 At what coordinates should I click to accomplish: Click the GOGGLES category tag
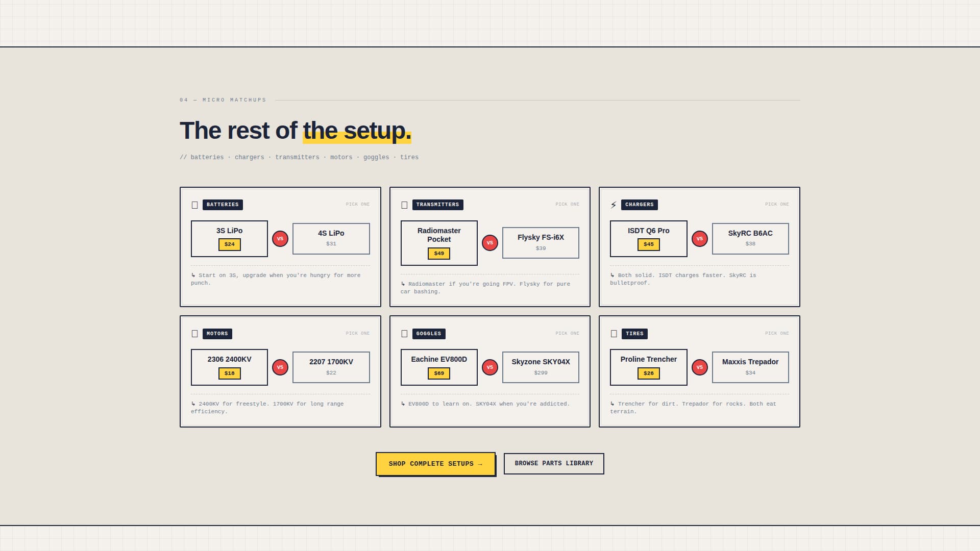click(429, 334)
